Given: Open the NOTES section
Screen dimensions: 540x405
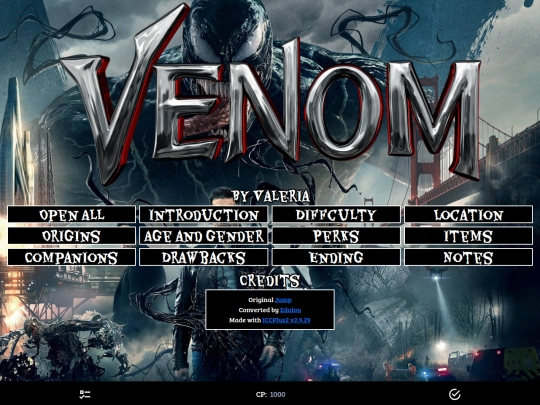Looking at the screenshot, I should 468,257.
